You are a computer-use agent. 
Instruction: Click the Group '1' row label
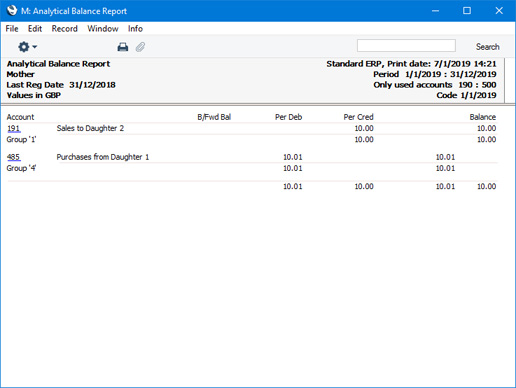(x=21, y=139)
